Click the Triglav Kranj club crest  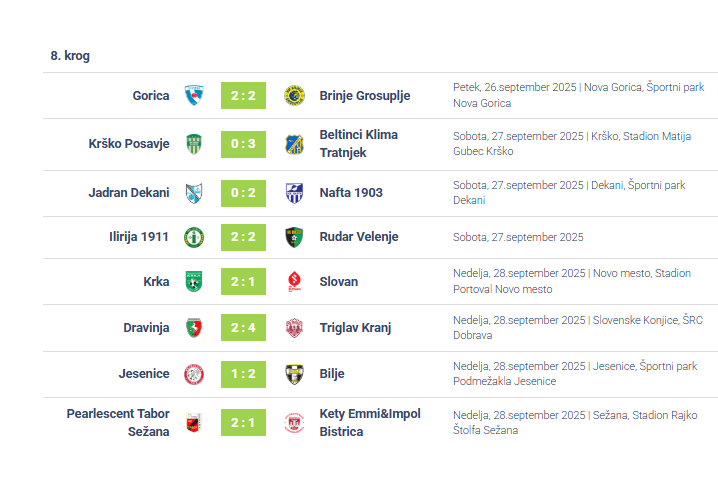pos(294,327)
